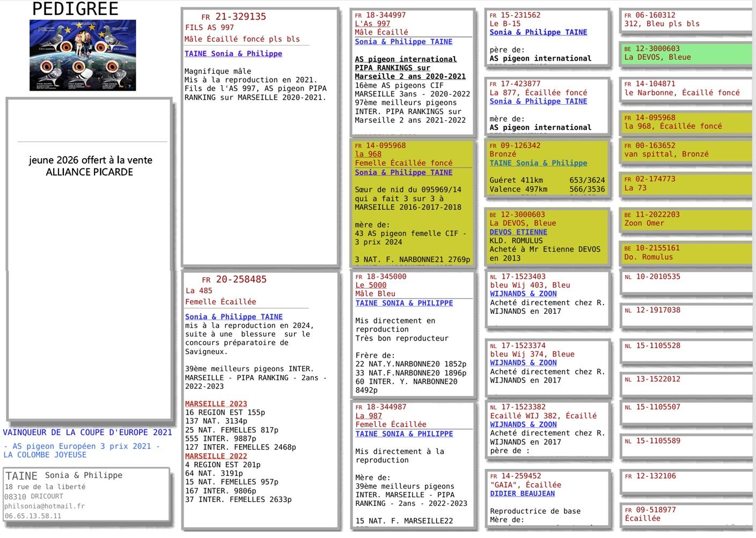Click the L'As 997 pigeon name link
The height and width of the screenshot is (538, 756).
372,24
